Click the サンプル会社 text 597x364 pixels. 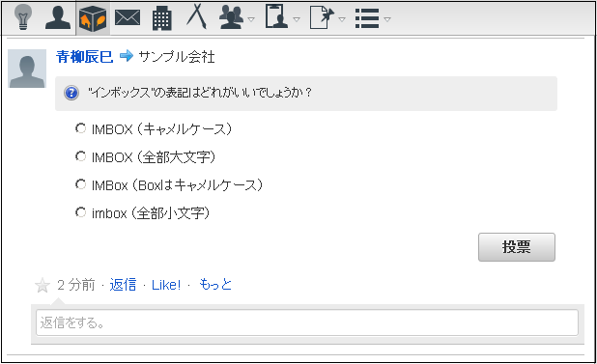pos(177,57)
